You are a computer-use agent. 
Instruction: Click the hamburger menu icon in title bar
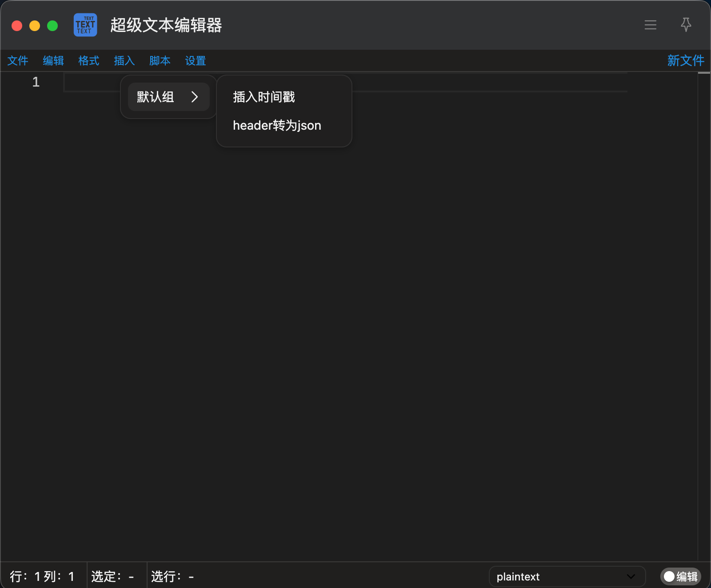pyautogui.click(x=650, y=25)
